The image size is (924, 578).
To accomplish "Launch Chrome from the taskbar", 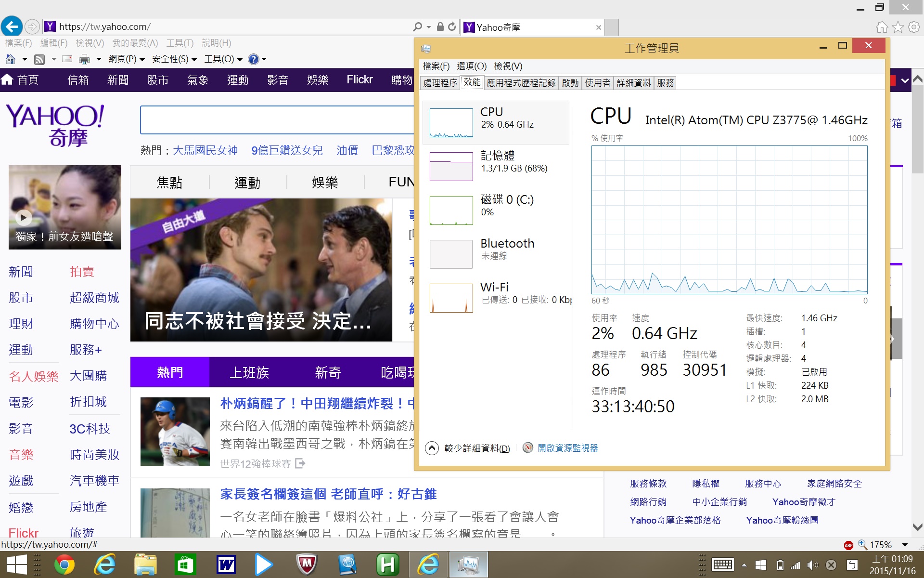I will click(x=64, y=565).
